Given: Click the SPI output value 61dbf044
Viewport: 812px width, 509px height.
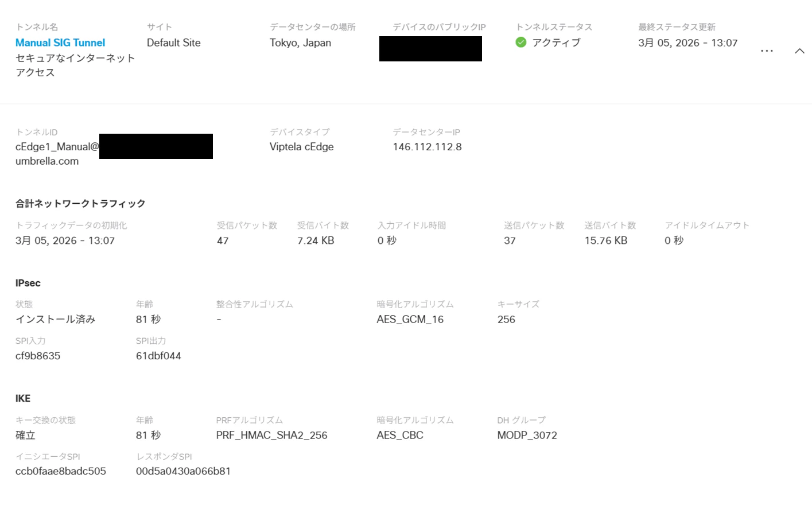Looking at the screenshot, I should pyautogui.click(x=158, y=356).
